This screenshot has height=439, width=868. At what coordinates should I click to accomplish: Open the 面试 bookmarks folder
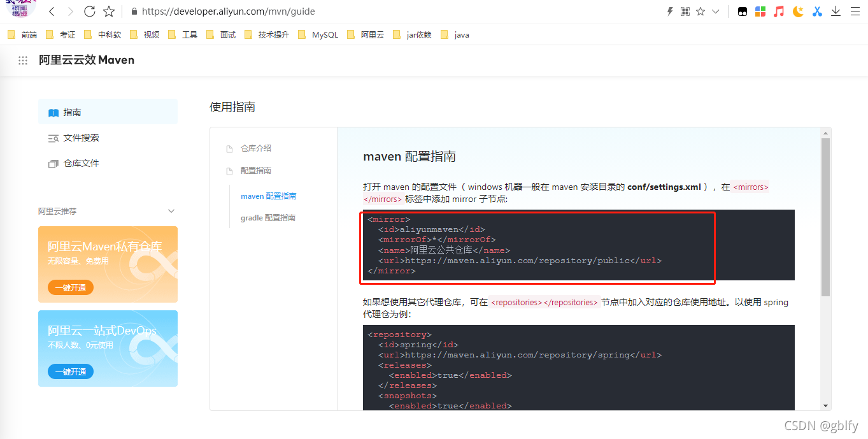(x=221, y=35)
